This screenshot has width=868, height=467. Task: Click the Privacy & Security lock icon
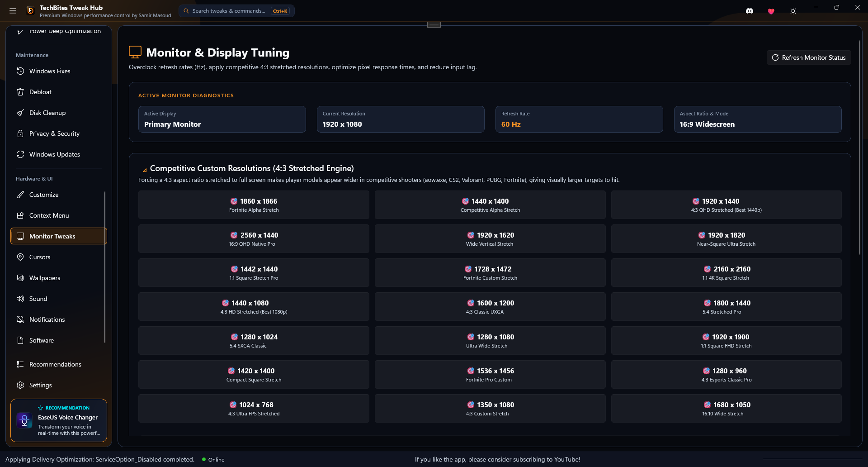point(20,133)
